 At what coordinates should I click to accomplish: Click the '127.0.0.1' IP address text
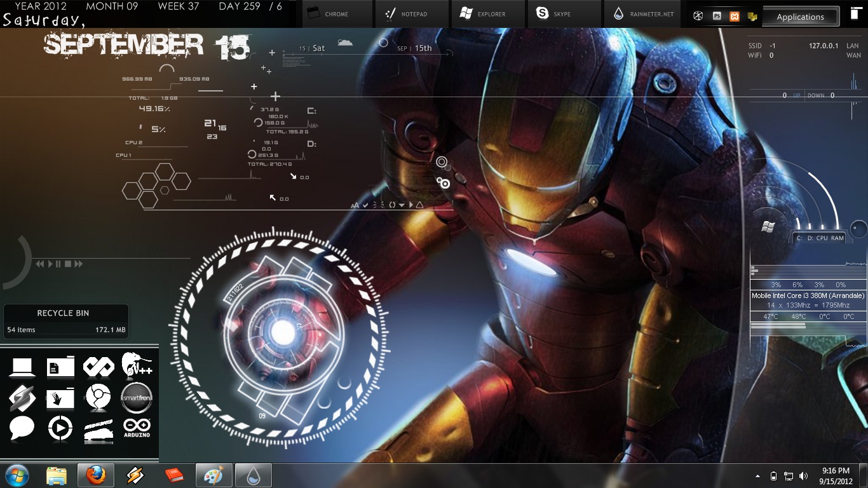tap(824, 46)
